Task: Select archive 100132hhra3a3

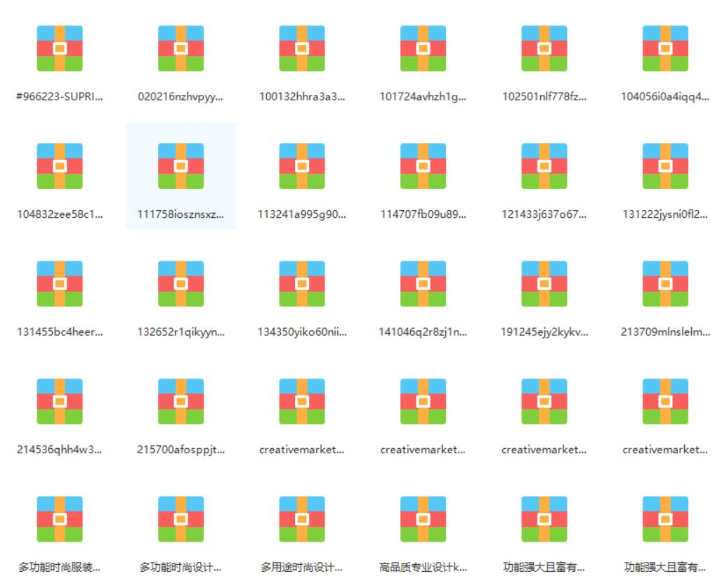Action: 302,48
